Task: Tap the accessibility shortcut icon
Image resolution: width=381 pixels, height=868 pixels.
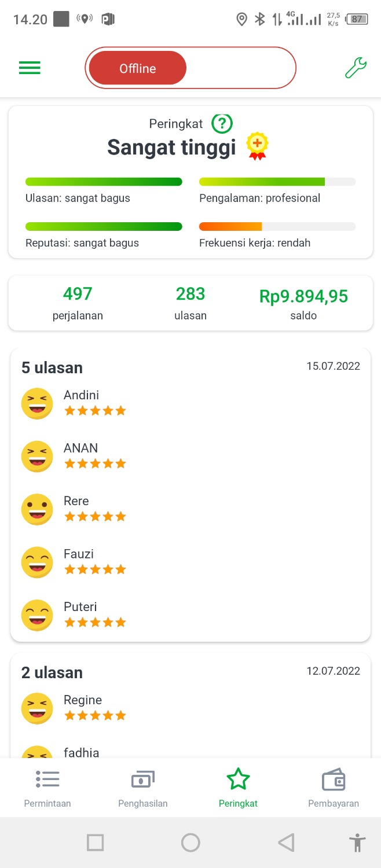Action: click(357, 843)
